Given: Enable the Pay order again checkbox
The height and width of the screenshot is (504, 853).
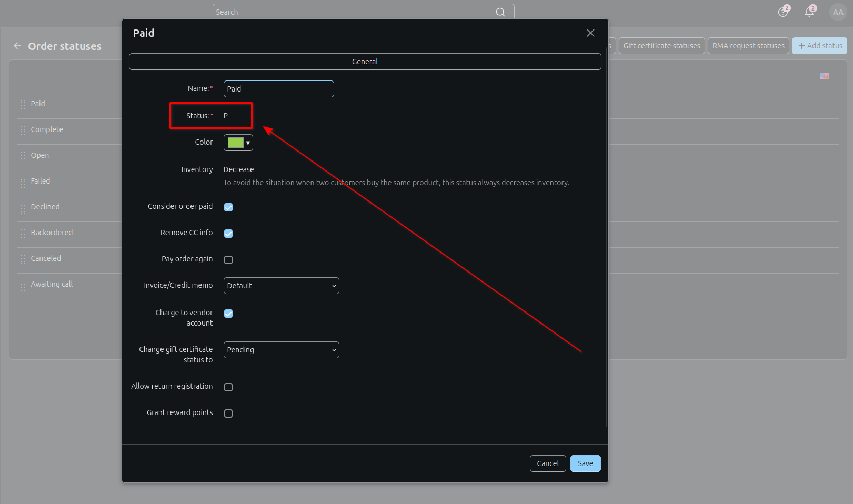Looking at the screenshot, I should (x=228, y=260).
